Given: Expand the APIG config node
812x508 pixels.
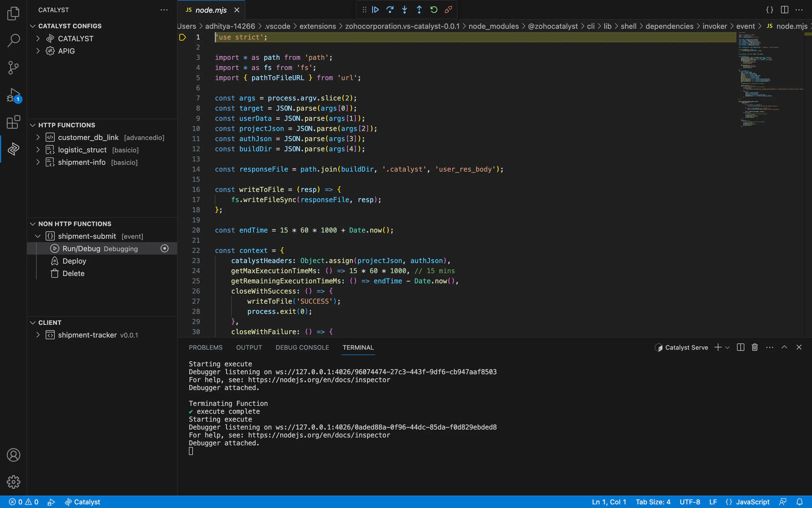Looking at the screenshot, I should 38,51.
